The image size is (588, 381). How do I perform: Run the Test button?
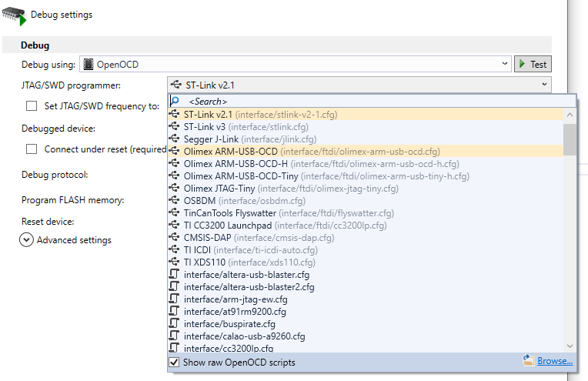coord(533,64)
